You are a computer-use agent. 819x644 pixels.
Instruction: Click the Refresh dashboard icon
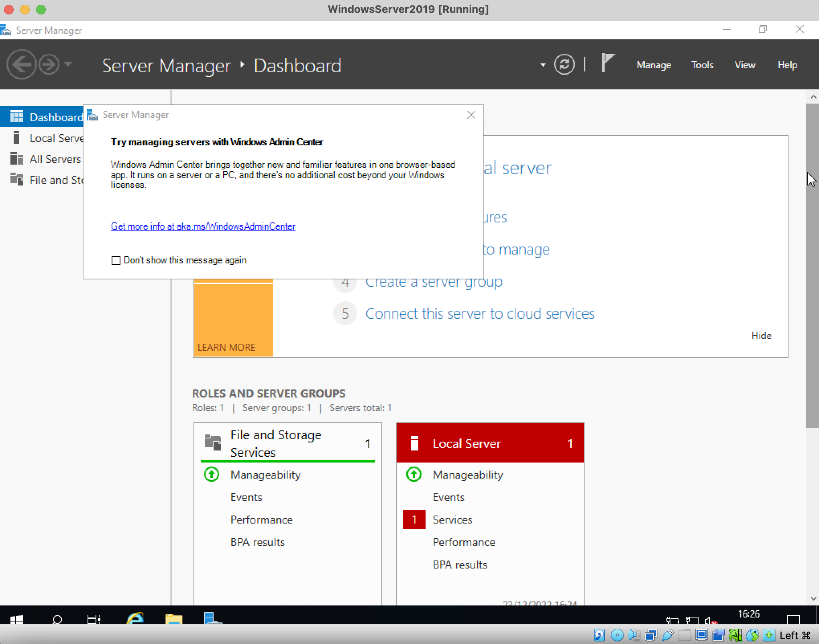[564, 64]
